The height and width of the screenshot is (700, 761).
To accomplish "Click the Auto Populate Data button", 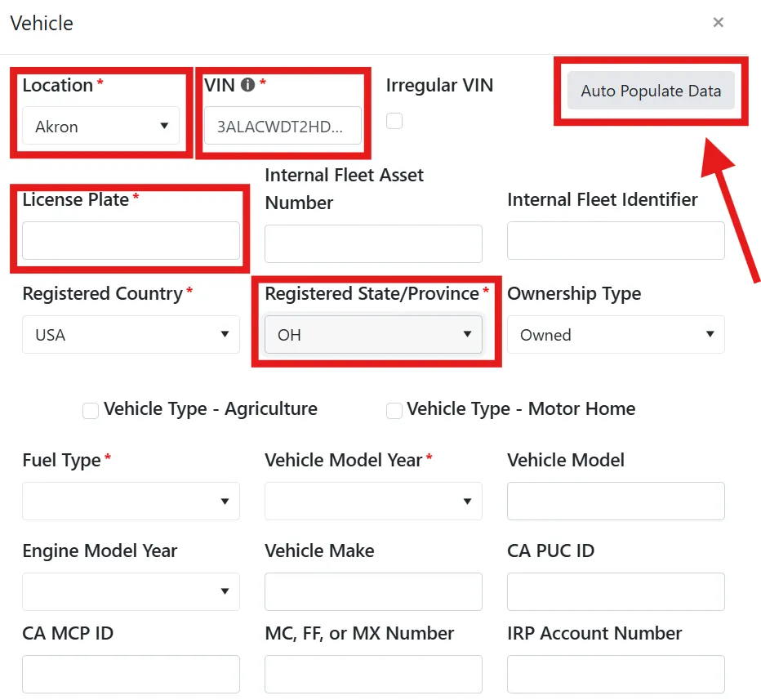I will pyautogui.click(x=651, y=91).
